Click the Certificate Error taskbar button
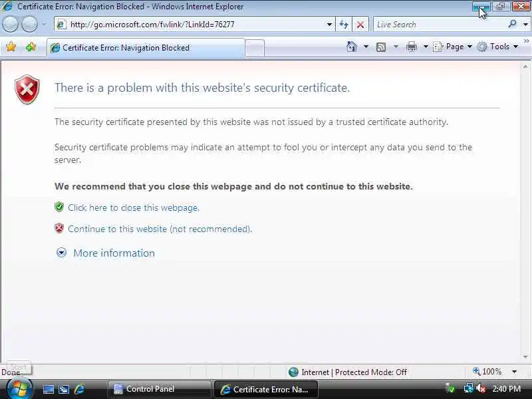532x399 pixels. point(265,389)
